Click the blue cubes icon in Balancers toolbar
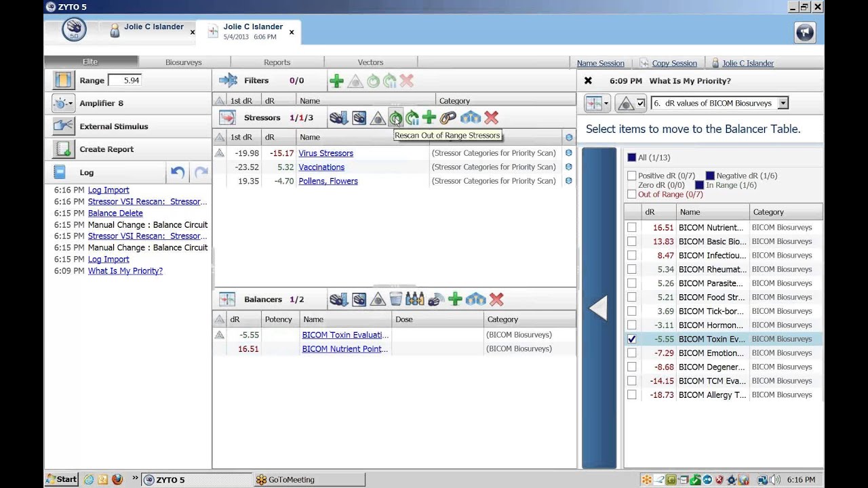The width and height of the screenshot is (868, 488). click(x=476, y=300)
